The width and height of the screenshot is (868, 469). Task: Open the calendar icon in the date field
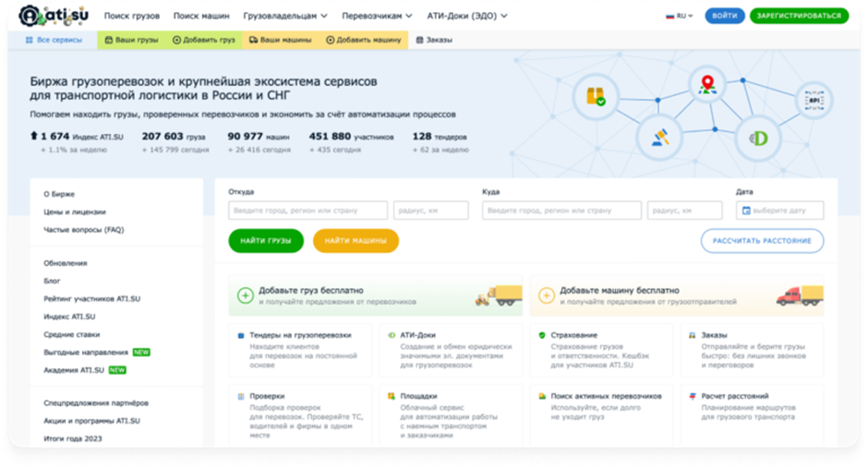click(x=746, y=210)
